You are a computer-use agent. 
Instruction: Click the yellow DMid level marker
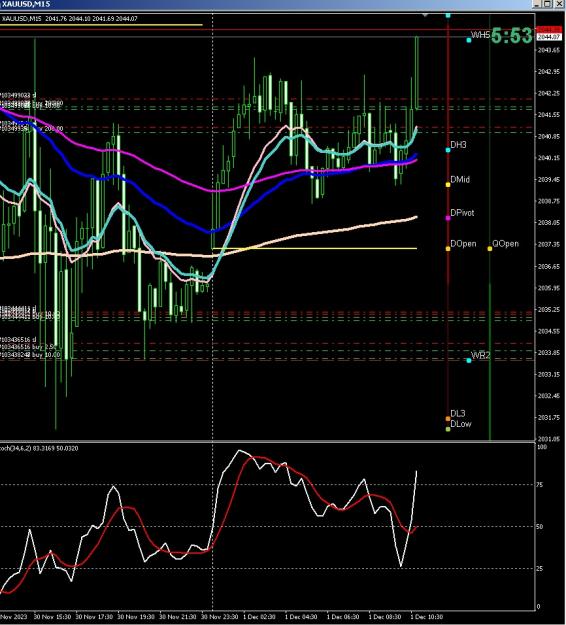(x=448, y=185)
